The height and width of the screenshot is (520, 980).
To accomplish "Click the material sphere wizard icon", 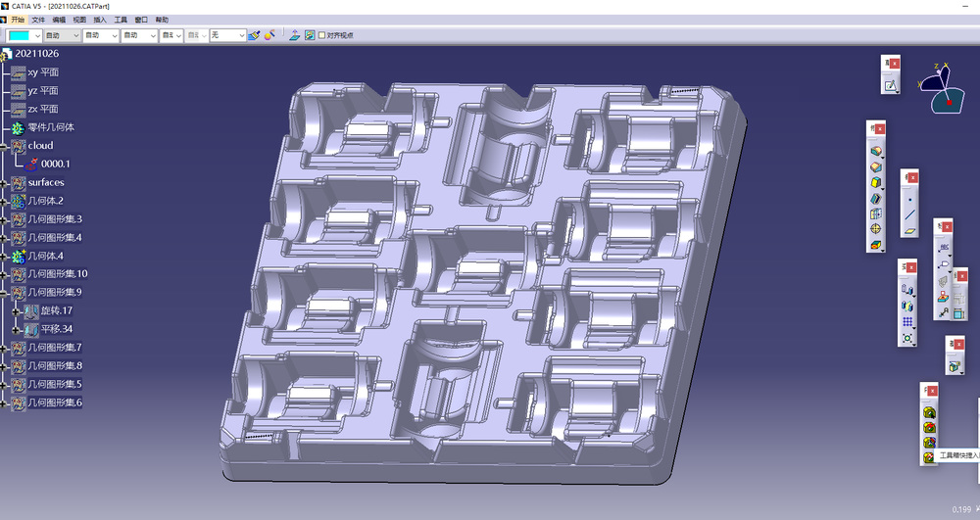I will pos(269,35).
